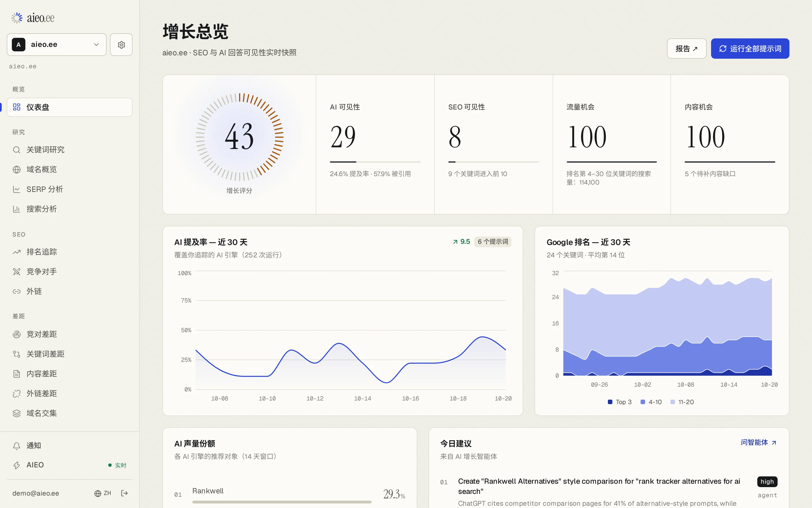Click the 4-10 legend entry
The height and width of the screenshot is (508, 812).
click(x=651, y=402)
